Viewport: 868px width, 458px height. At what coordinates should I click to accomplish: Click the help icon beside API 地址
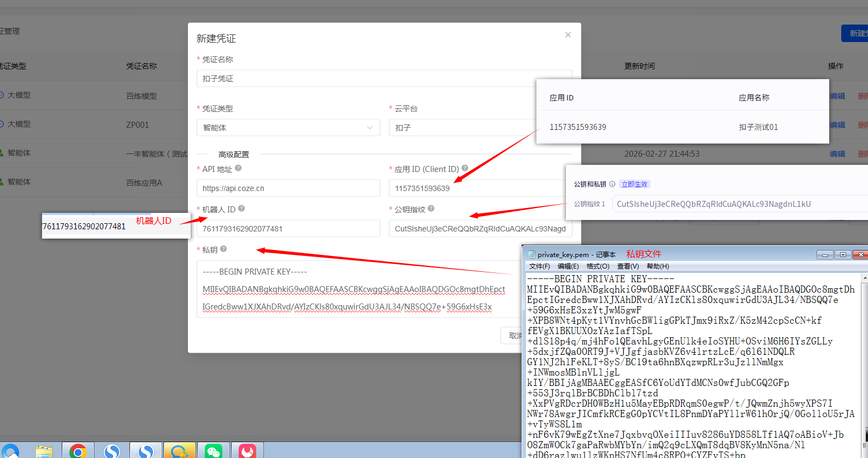(x=238, y=169)
